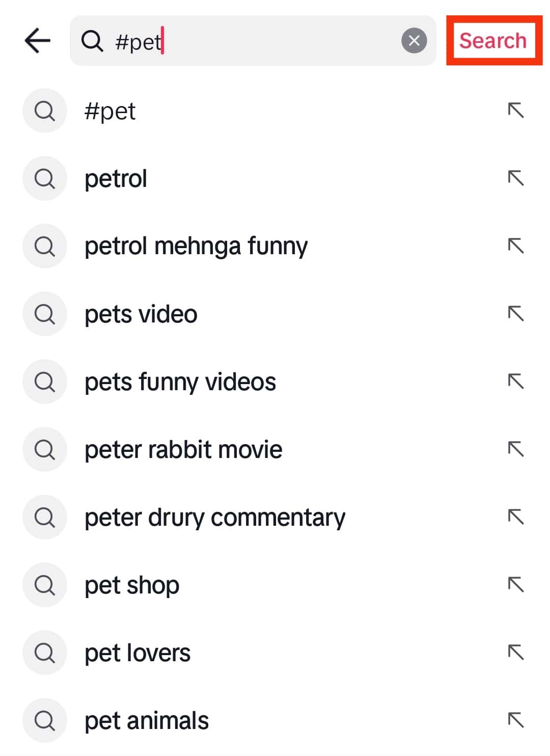This screenshot has width=550, height=756.
Task: Choose the 'pet animals' suggestion
Action: (146, 721)
